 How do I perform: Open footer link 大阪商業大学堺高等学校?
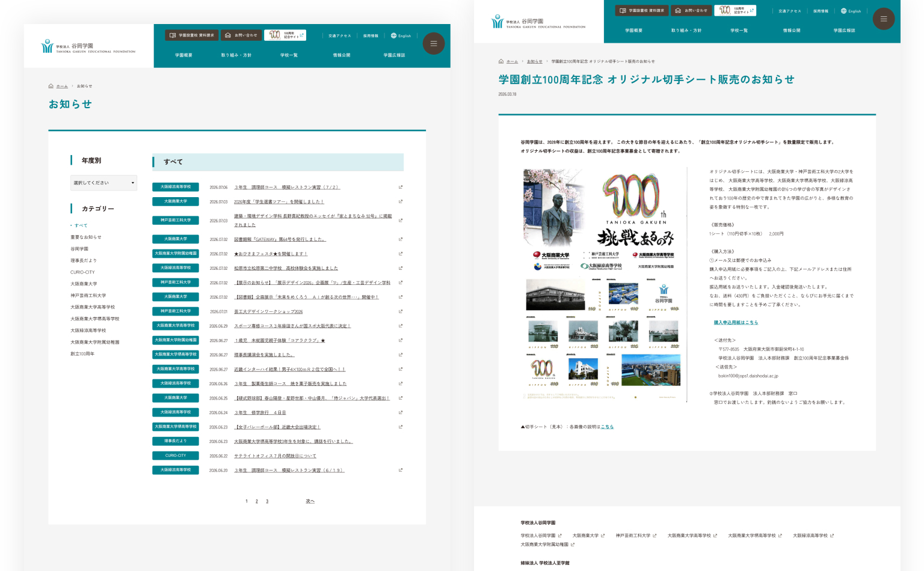pos(752,536)
